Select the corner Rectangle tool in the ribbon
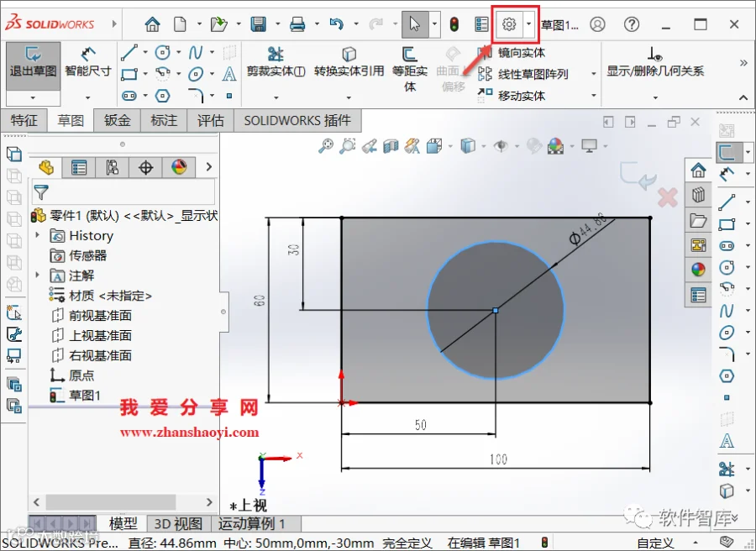 point(129,74)
